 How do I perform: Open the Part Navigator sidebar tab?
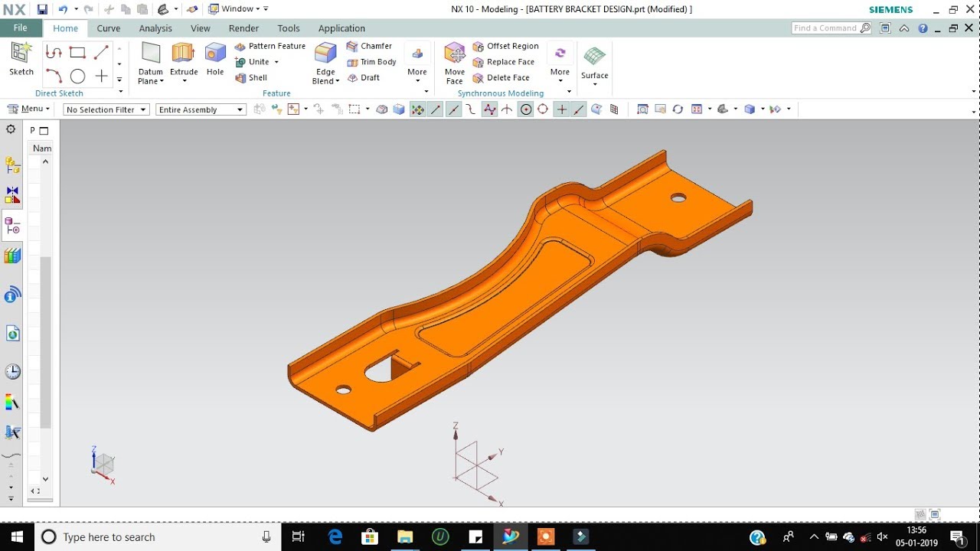[x=12, y=226]
